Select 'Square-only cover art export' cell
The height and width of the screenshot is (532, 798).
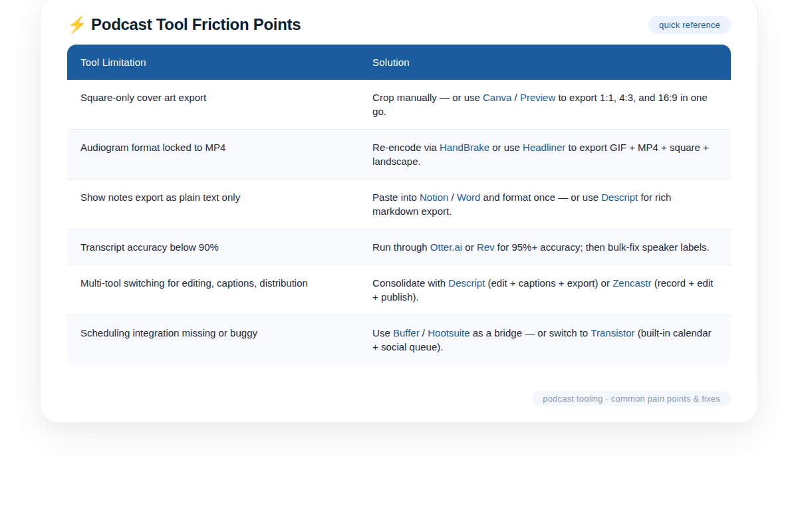point(213,104)
